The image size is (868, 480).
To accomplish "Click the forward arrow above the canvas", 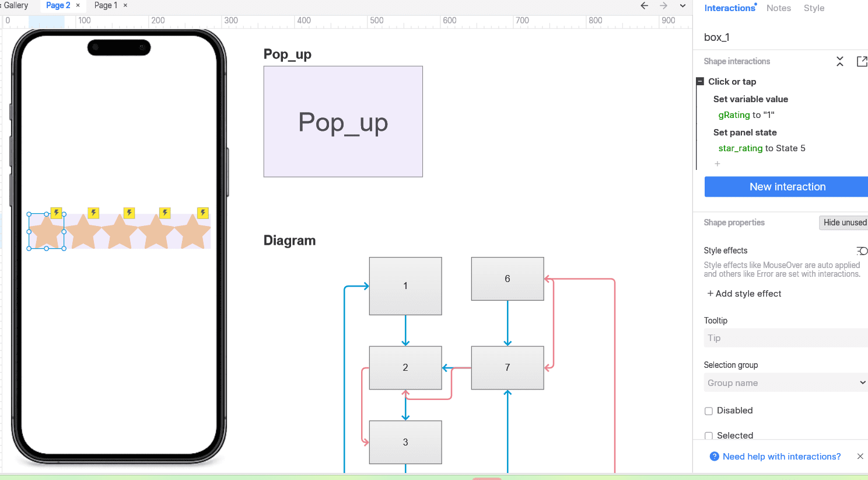I will (663, 6).
